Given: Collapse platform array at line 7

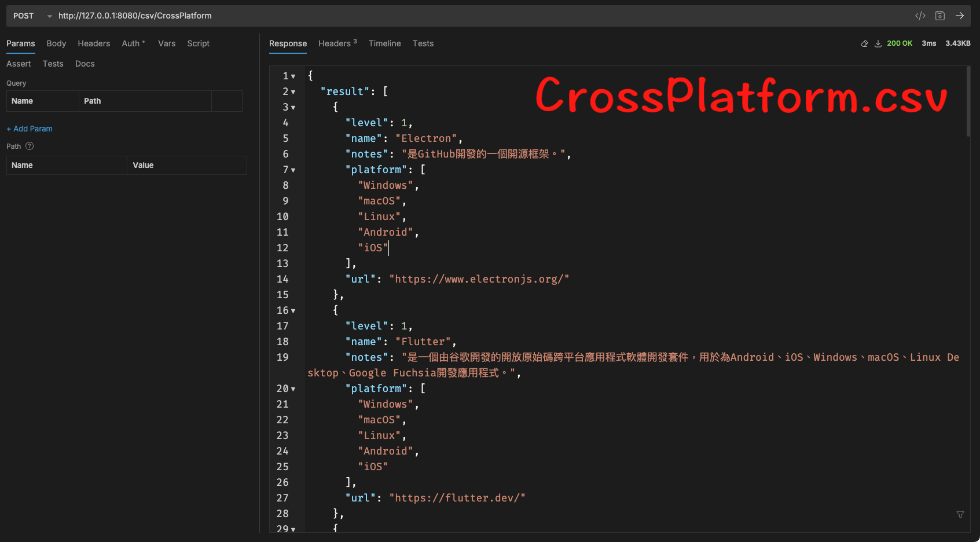Looking at the screenshot, I should 293,170.
